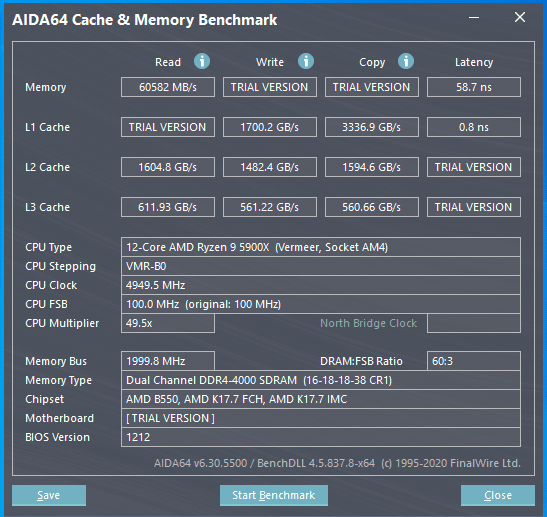Click the Read column header
This screenshot has height=517, width=547.
(168, 62)
